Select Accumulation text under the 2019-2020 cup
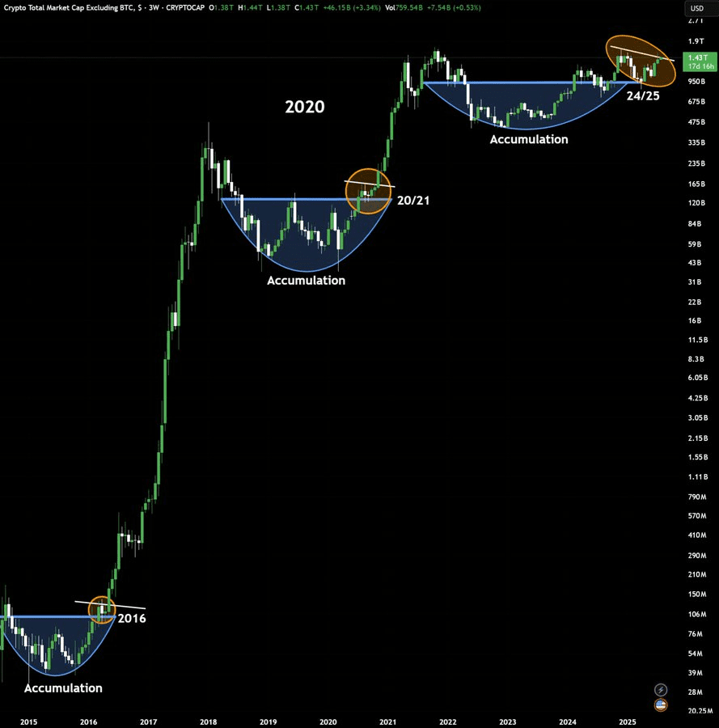The width and height of the screenshot is (719, 728). [306, 281]
